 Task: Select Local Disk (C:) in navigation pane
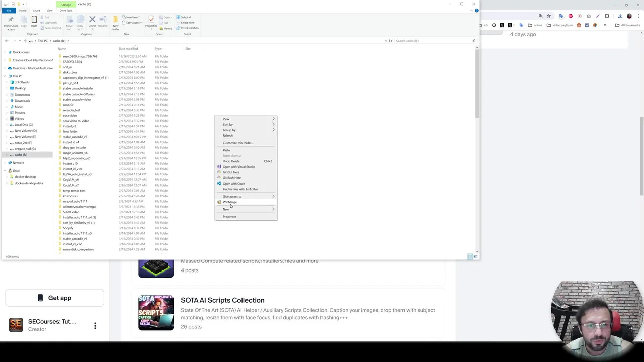click(x=24, y=125)
